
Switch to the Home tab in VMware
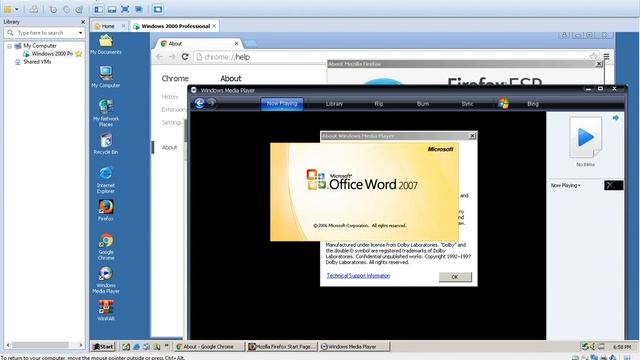(108, 26)
